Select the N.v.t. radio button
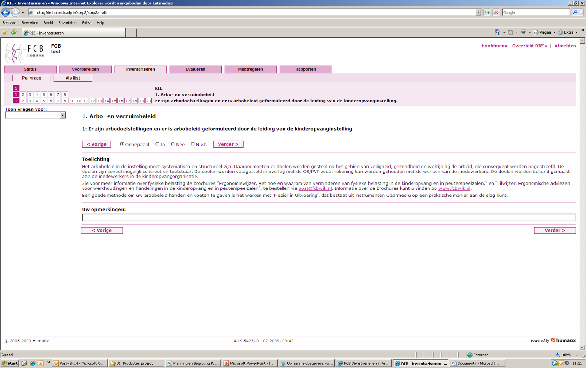The width and height of the screenshot is (586, 368). click(193, 144)
